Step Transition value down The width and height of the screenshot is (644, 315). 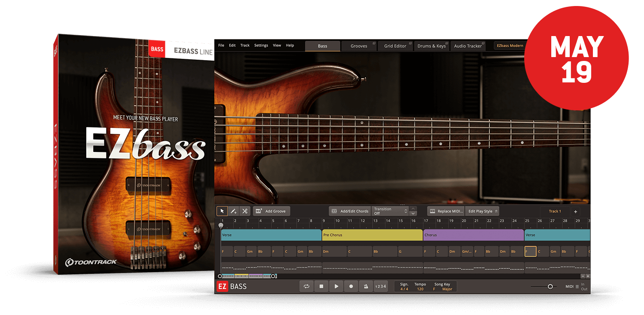[413, 213]
